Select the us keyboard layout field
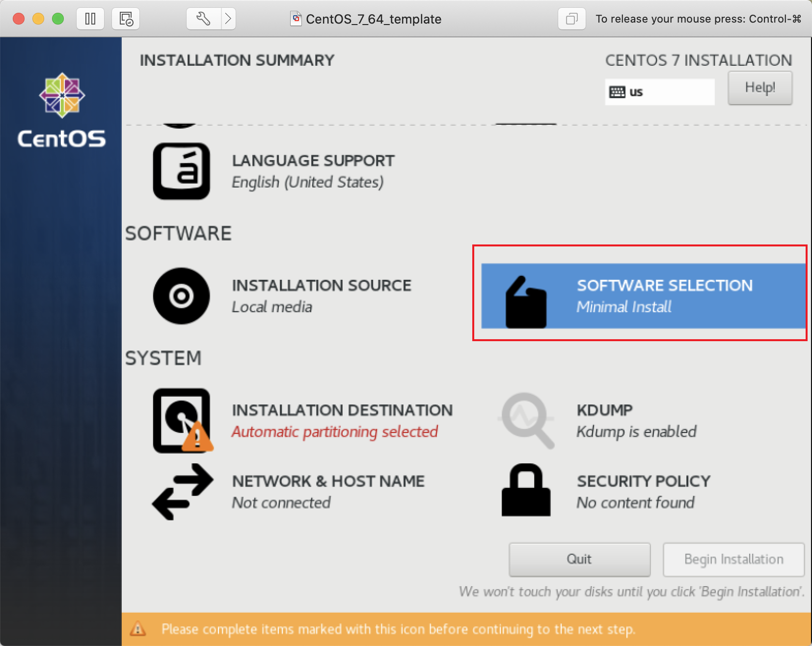 (x=660, y=92)
